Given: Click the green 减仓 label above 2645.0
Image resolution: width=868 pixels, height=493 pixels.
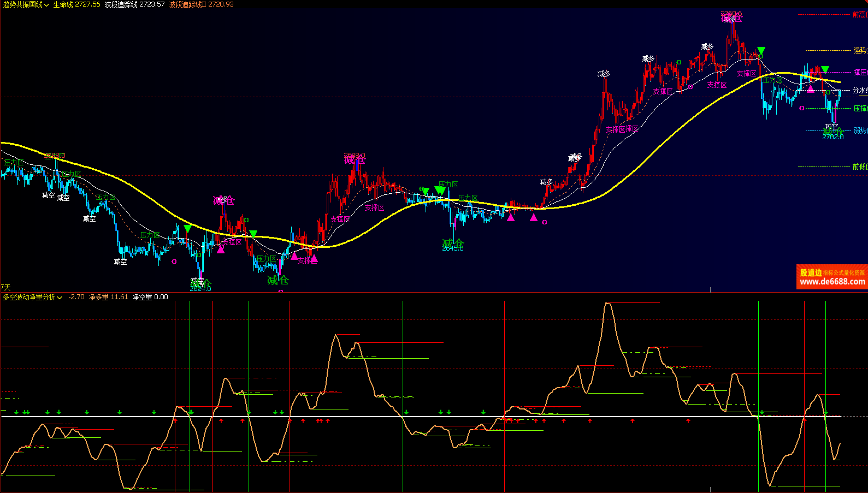Looking at the screenshot, I should [x=453, y=242].
